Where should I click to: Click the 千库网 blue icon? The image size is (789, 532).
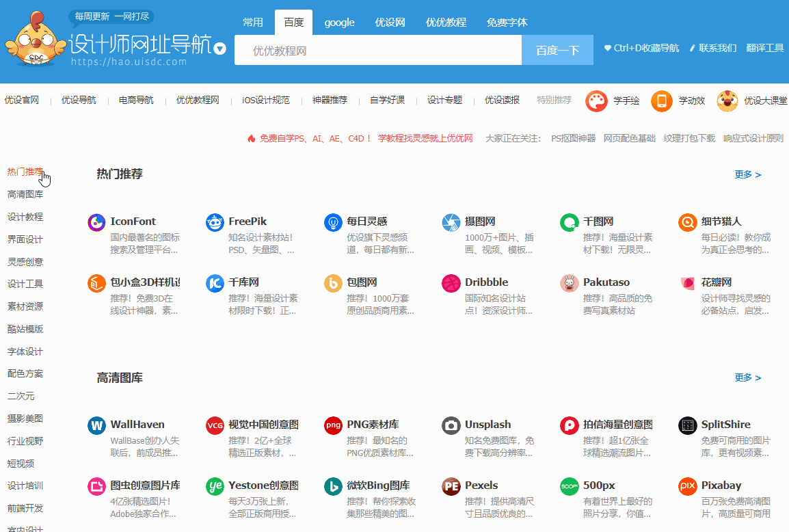[215, 283]
